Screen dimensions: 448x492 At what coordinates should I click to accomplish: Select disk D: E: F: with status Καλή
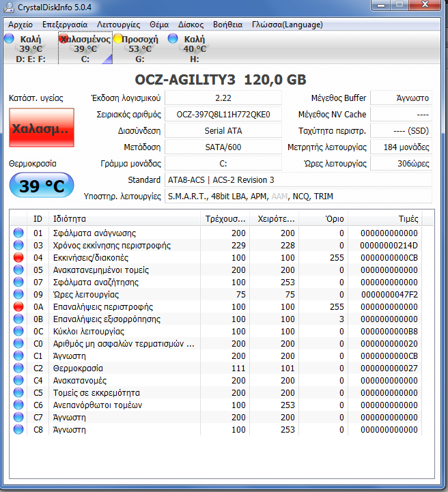coord(31,48)
